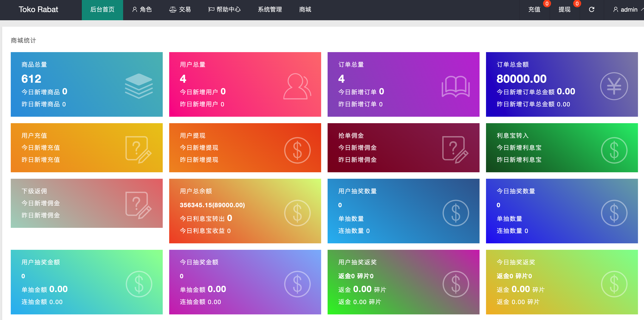Screen dimensions: 644x320
Task: Click the dollar icon in 今日抽奖数量 card
Action: point(614,213)
